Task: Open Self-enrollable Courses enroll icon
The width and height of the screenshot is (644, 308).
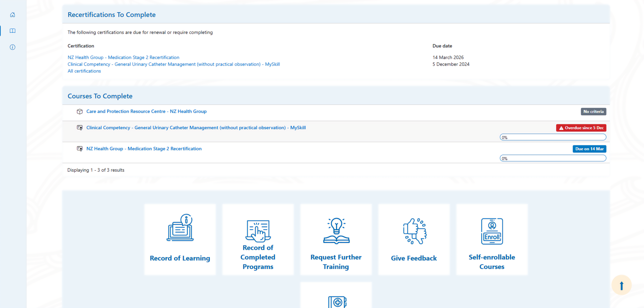Action: coord(492,231)
